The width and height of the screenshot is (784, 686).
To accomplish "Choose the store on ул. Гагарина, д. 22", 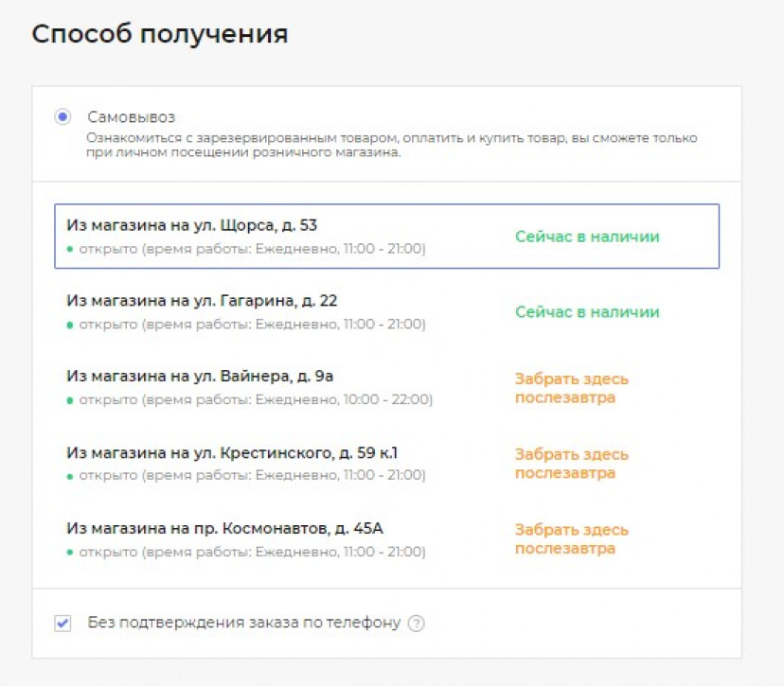I will pyautogui.click(x=386, y=311).
